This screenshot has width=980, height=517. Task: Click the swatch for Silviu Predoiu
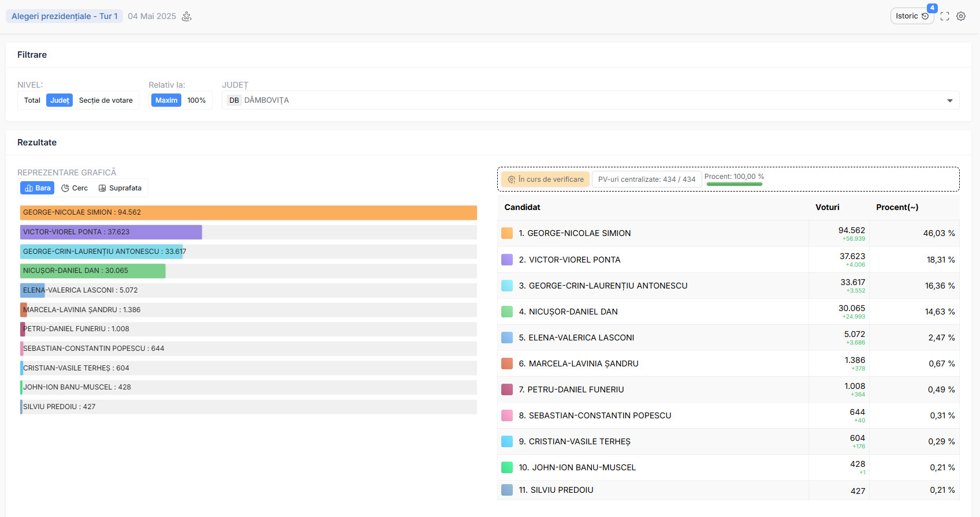507,490
